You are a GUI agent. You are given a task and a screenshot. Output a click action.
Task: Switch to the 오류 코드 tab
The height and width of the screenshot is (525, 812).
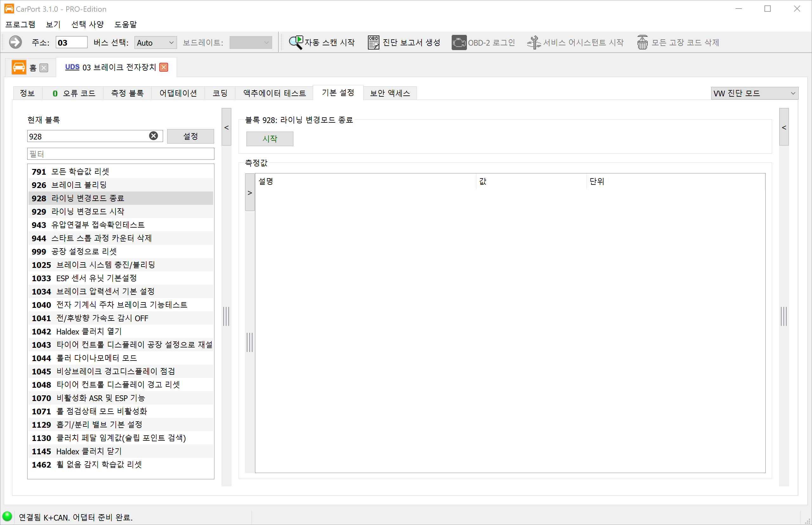pos(73,93)
